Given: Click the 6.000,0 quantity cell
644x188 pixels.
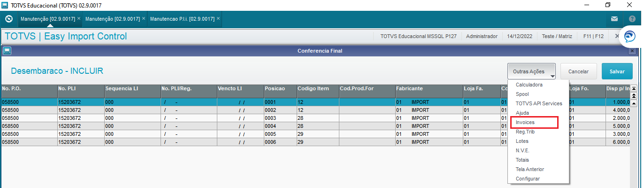Looking at the screenshot, I should [x=617, y=142].
